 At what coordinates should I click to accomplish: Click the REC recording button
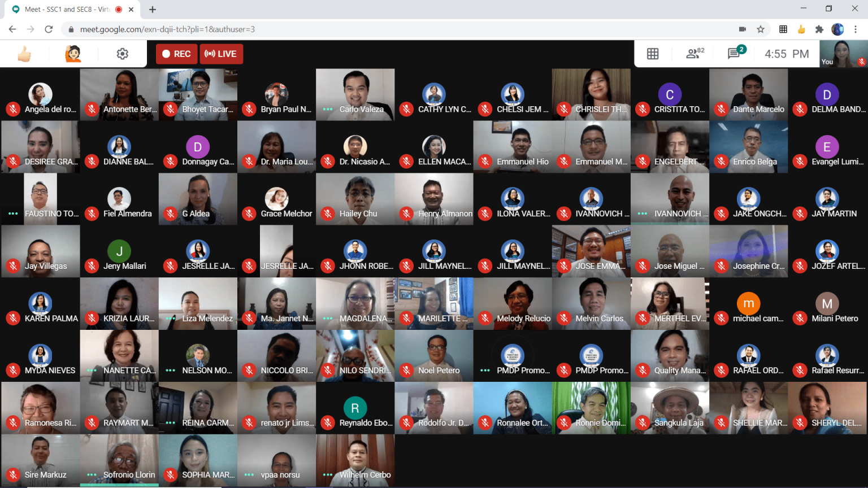[176, 53]
